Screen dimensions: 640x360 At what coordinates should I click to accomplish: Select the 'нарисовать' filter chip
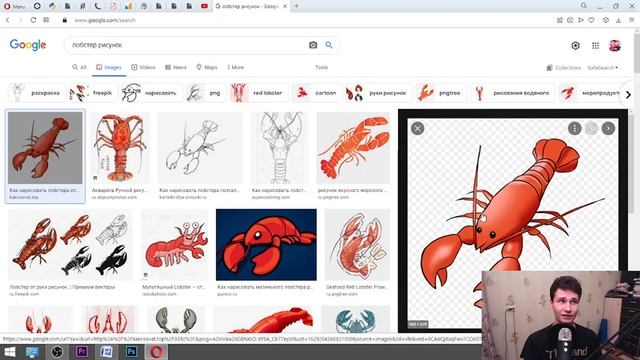tap(151, 93)
